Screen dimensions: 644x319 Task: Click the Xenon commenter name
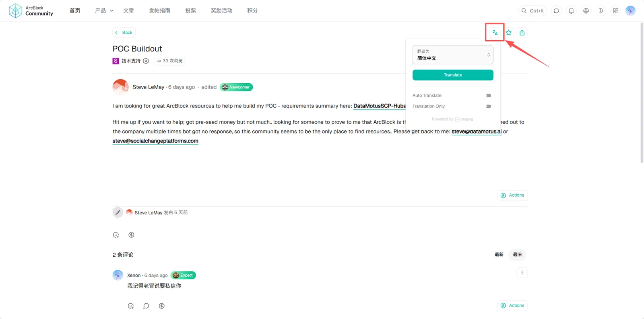[134, 276]
